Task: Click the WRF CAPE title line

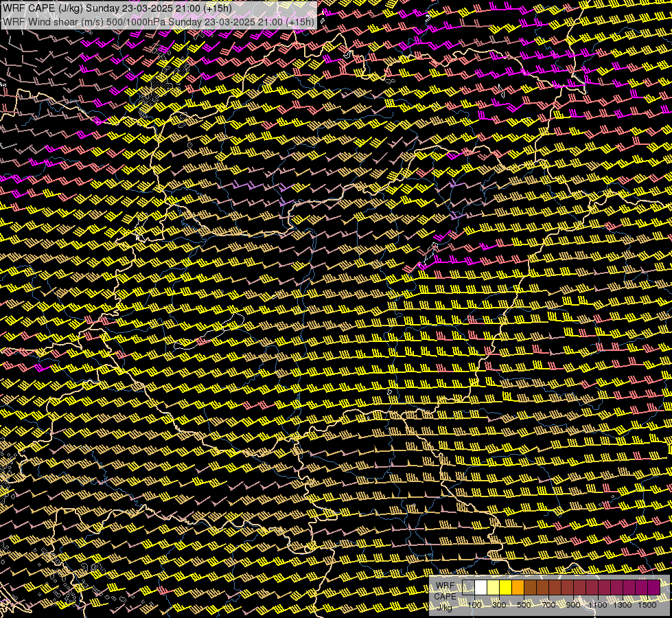Action: [117, 8]
